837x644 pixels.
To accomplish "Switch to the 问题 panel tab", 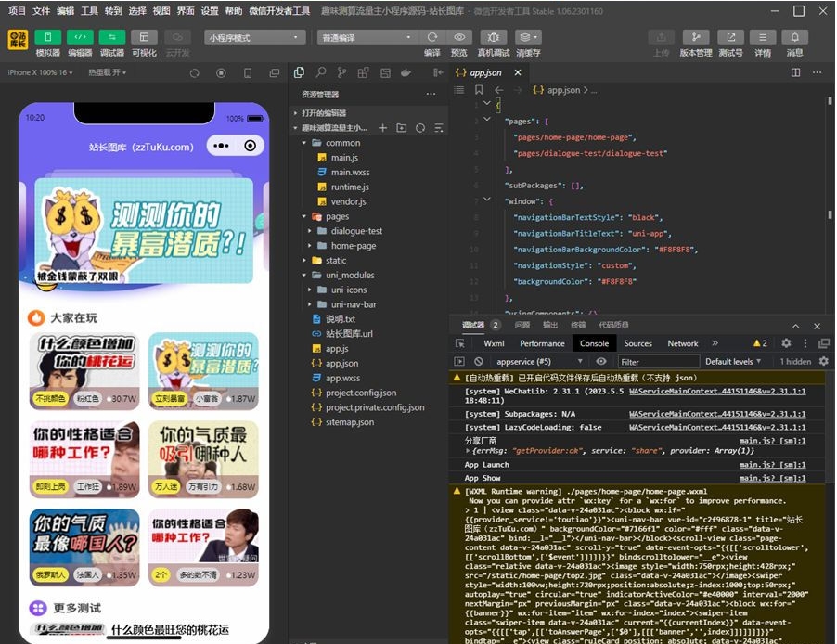I will pos(522,325).
